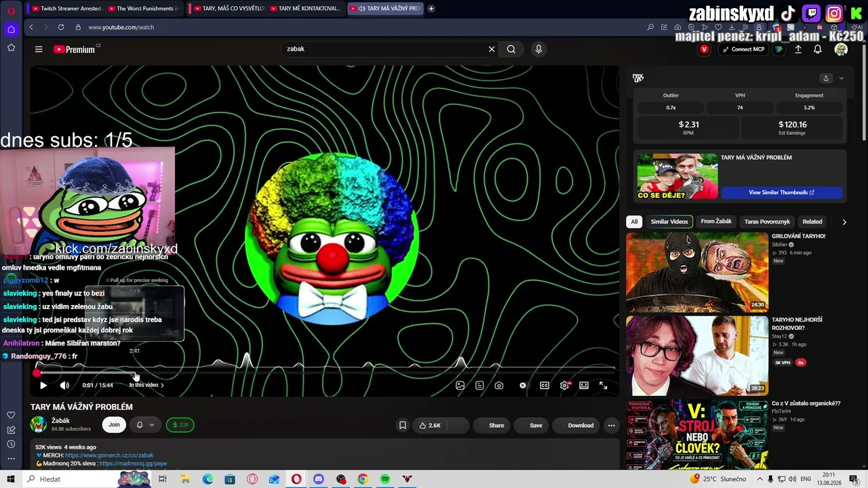Image resolution: width=868 pixels, height=488 pixels.
Task: Toggle closed captions CC button
Action: pos(544,385)
